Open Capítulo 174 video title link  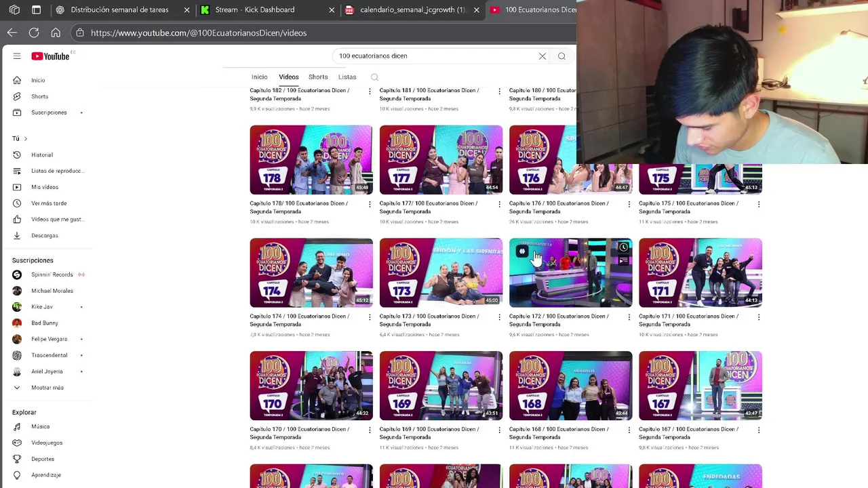pyautogui.click(x=299, y=321)
